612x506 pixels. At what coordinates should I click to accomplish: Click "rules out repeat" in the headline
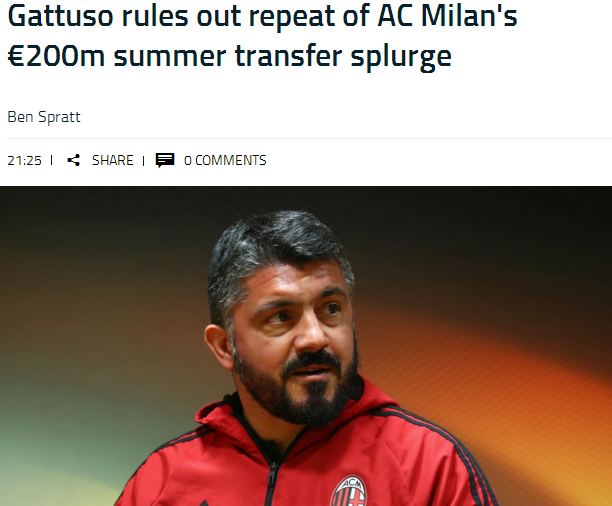(228, 16)
